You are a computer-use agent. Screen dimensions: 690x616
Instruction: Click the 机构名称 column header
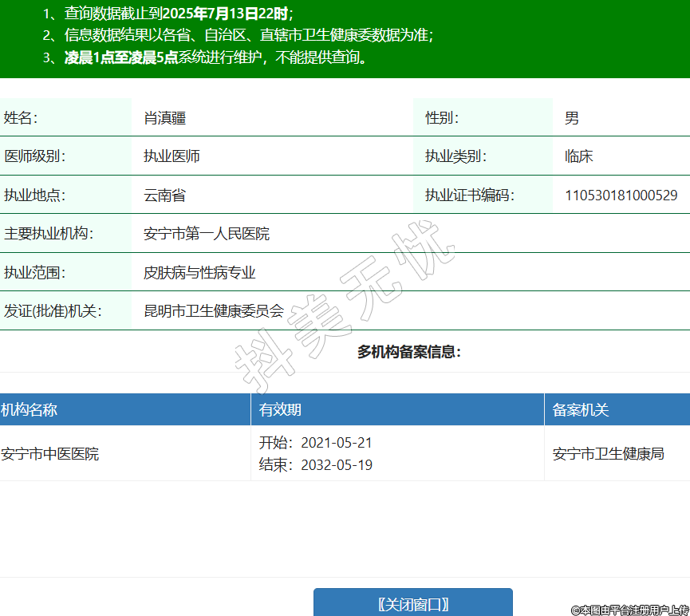(x=30, y=410)
